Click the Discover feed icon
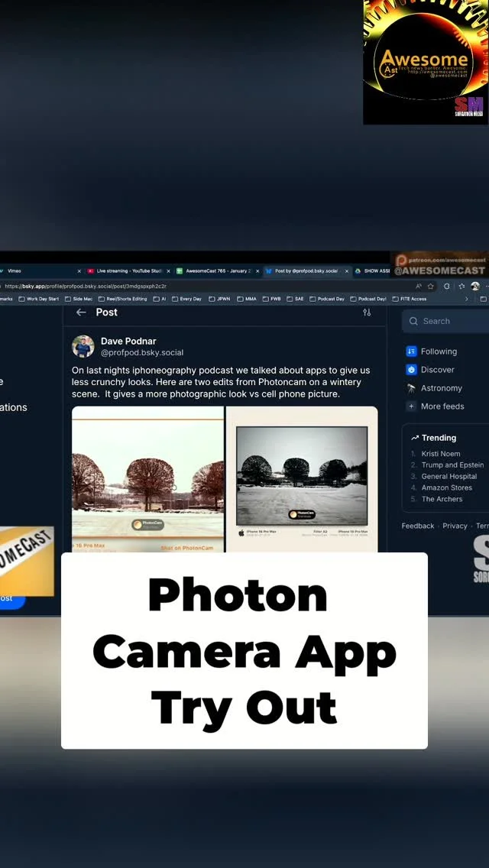The image size is (489, 868). [411, 369]
